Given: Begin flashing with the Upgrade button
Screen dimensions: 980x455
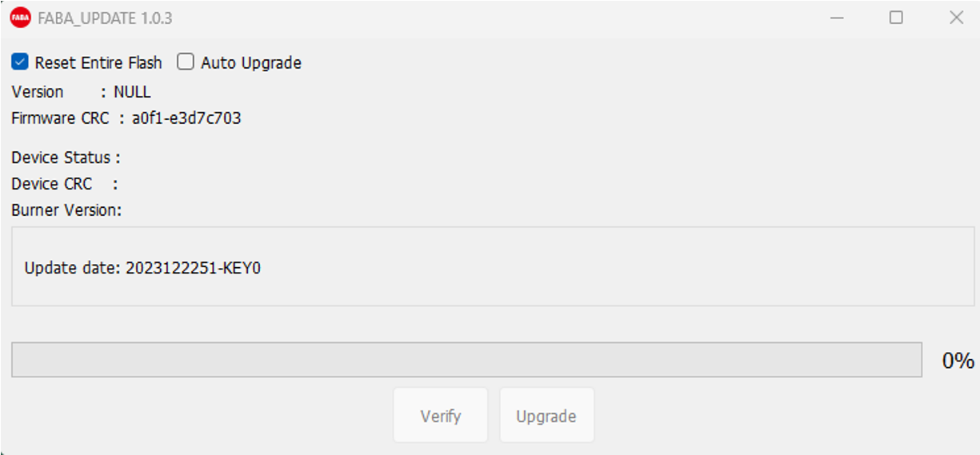Looking at the screenshot, I should (x=546, y=416).
